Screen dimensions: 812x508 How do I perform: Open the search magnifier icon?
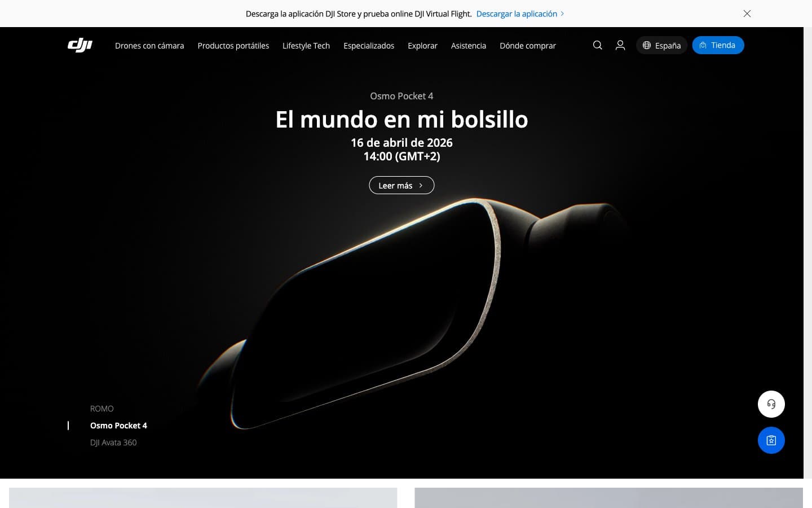click(598, 45)
